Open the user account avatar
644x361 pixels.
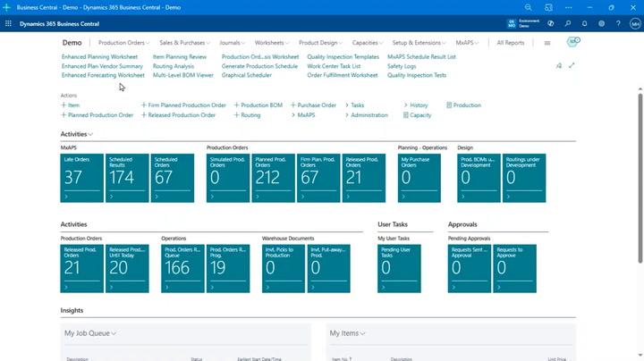click(635, 24)
